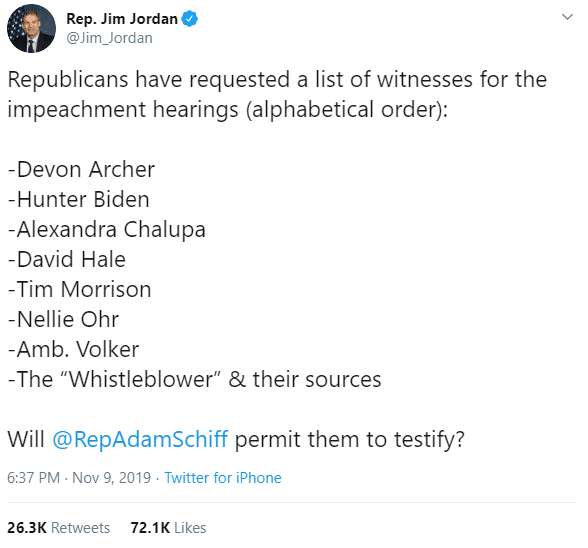Open the @Jim_Jordan handle link
Image resolution: width=588 pixels, height=548 pixels.
click(110, 38)
